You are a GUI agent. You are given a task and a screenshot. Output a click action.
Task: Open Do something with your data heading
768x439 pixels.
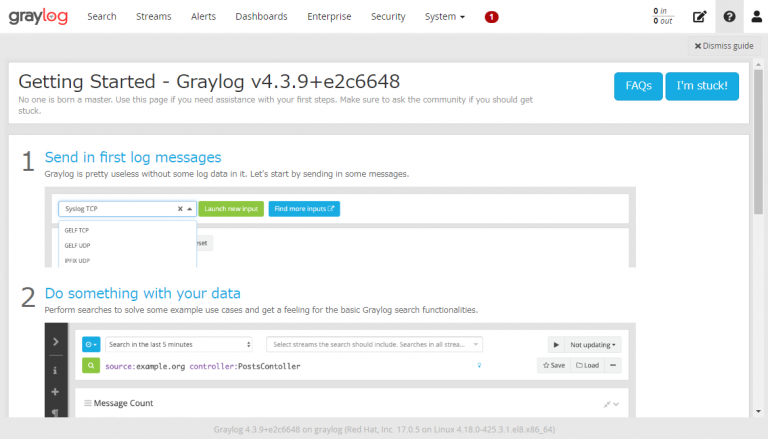pos(143,293)
